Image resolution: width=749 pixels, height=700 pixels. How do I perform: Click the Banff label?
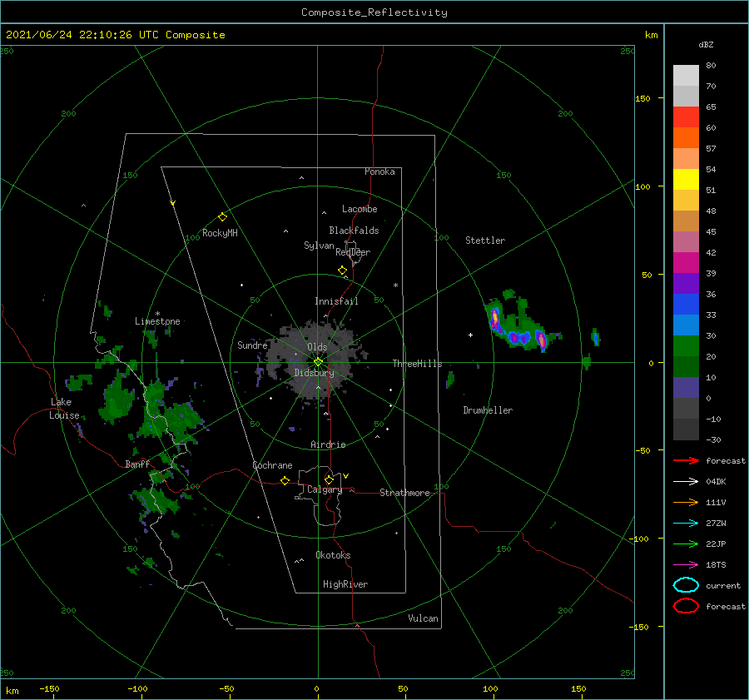tap(137, 464)
